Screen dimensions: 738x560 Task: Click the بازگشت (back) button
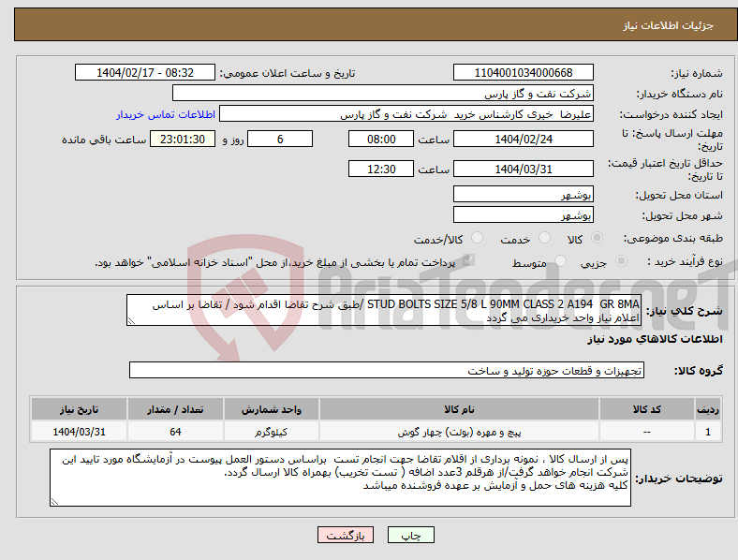346,535
